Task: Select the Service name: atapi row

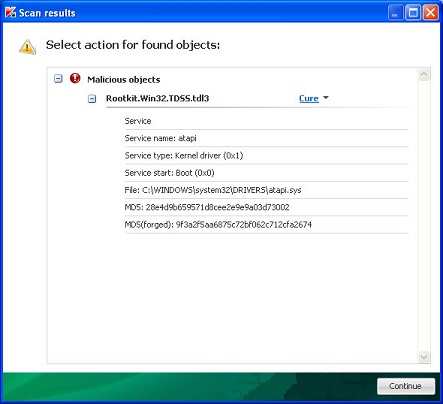Action: coord(266,138)
